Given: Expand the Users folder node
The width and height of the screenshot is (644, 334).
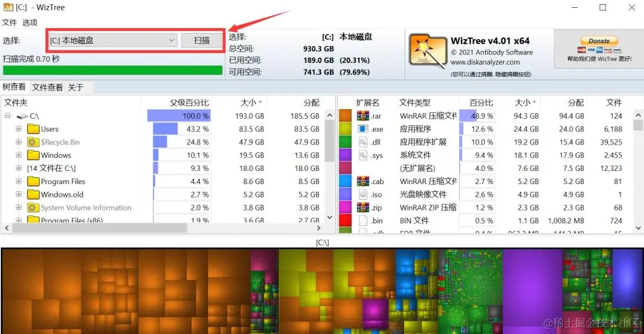Looking at the screenshot, I should [x=19, y=129].
